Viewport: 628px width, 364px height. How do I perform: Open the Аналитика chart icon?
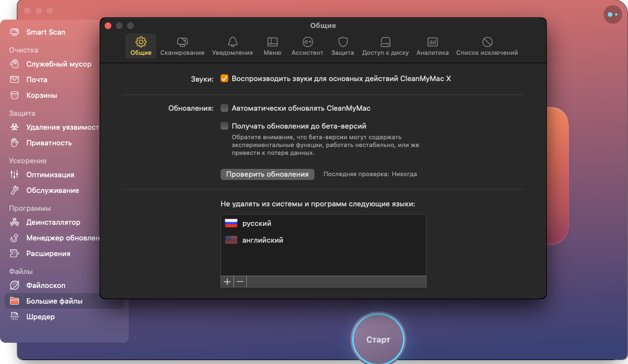(432, 42)
